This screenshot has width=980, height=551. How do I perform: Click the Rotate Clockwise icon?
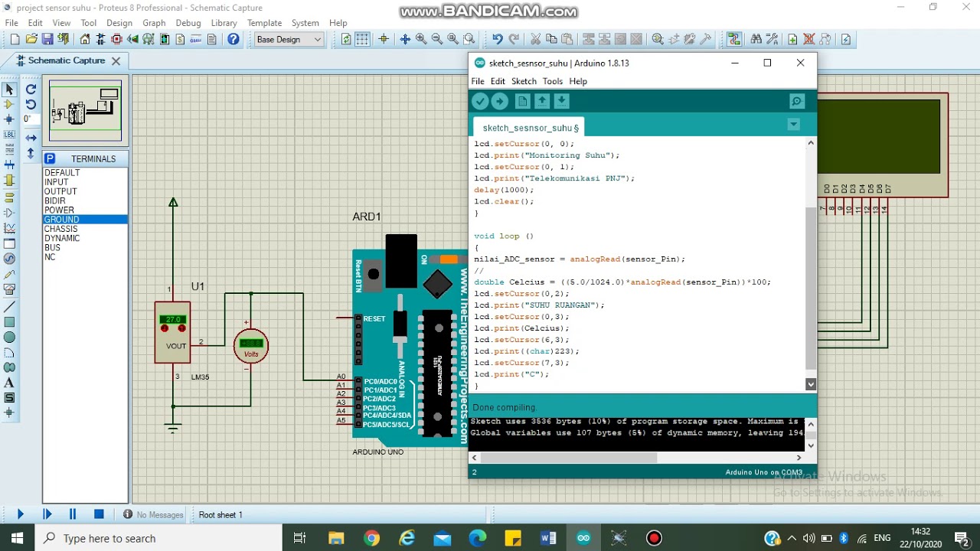[x=31, y=89]
